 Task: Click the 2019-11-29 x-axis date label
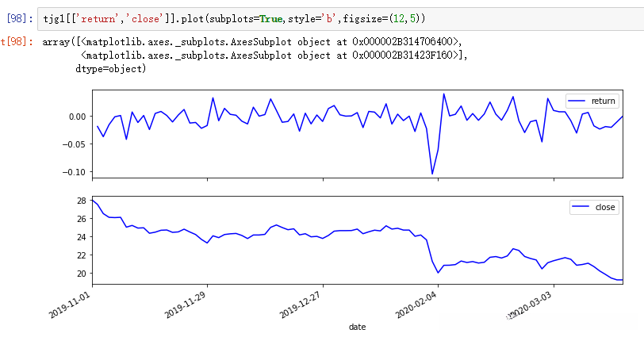tap(185, 306)
